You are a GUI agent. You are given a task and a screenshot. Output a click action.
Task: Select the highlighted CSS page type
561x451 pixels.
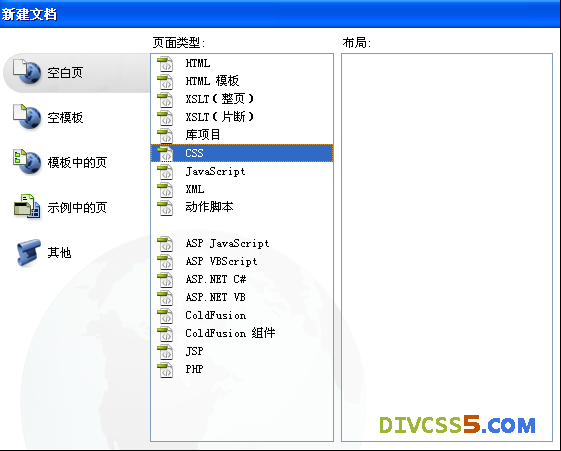242,153
